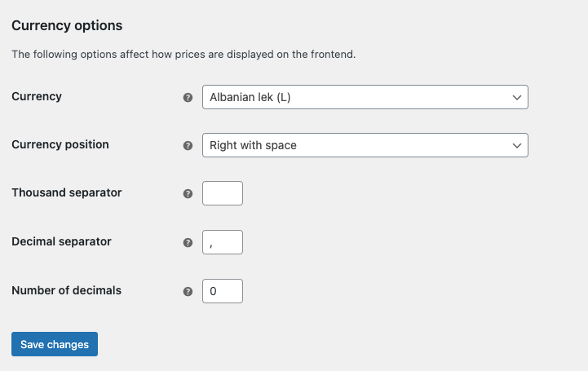Click the Currency position label
This screenshot has width=588, height=371.
(x=60, y=144)
